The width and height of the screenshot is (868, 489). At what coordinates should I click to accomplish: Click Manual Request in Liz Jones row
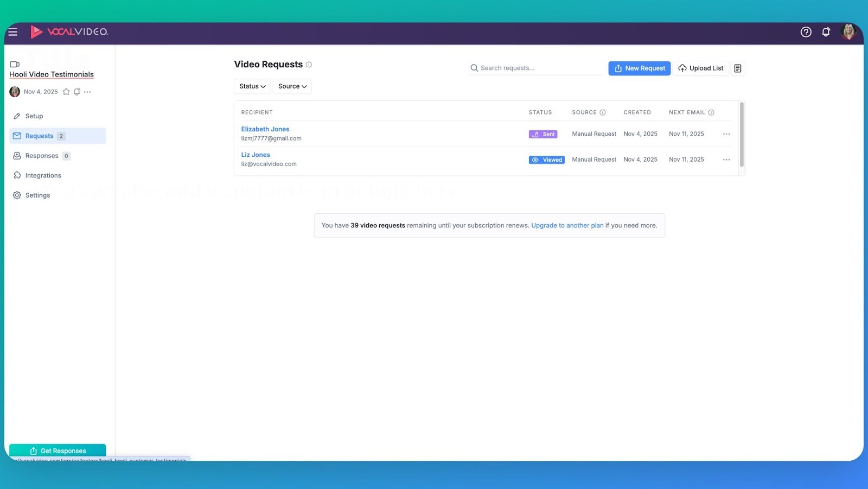[594, 160]
